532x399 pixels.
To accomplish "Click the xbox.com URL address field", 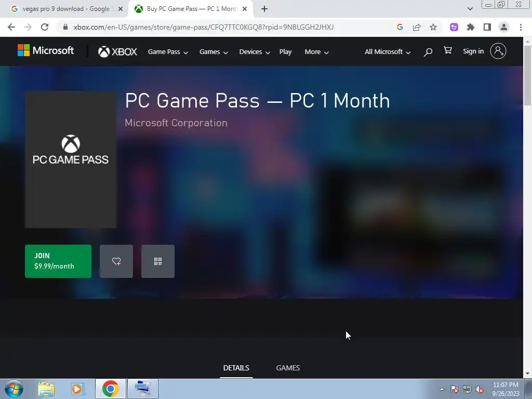I will point(204,27).
